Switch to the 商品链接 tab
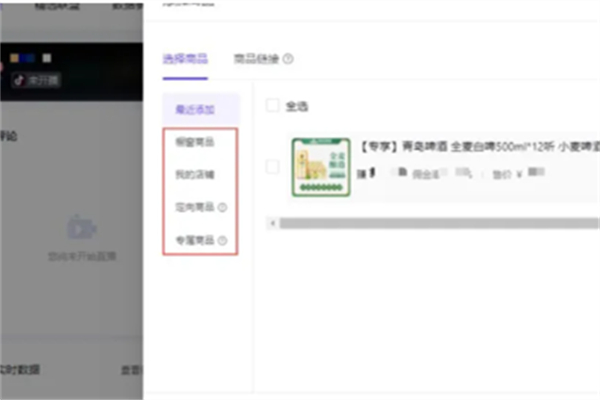 point(256,59)
